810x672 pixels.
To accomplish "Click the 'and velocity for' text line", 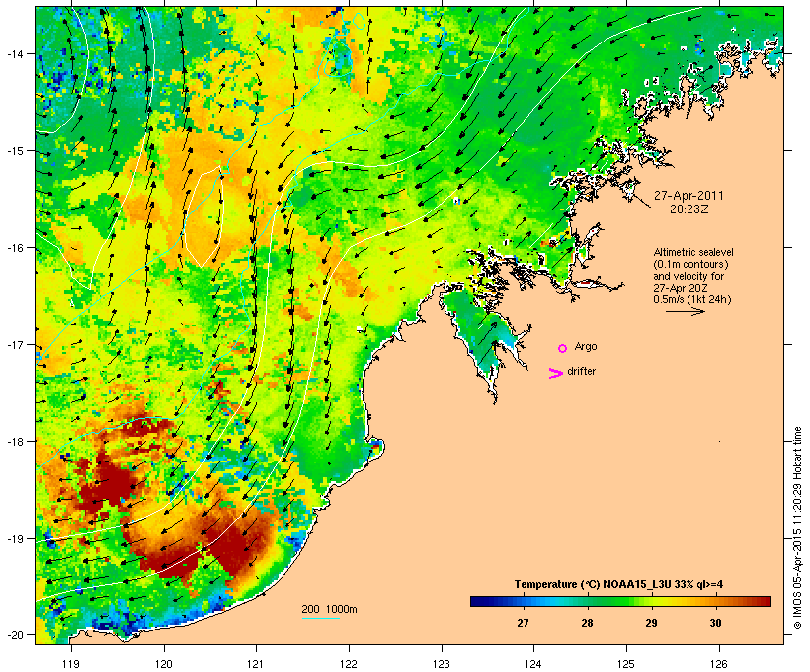I will point(688,276).
